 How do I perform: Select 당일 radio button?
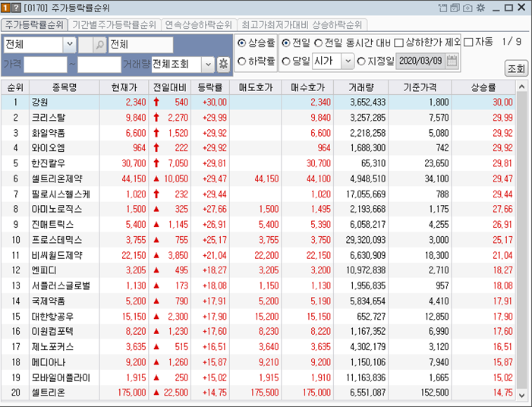286,62
